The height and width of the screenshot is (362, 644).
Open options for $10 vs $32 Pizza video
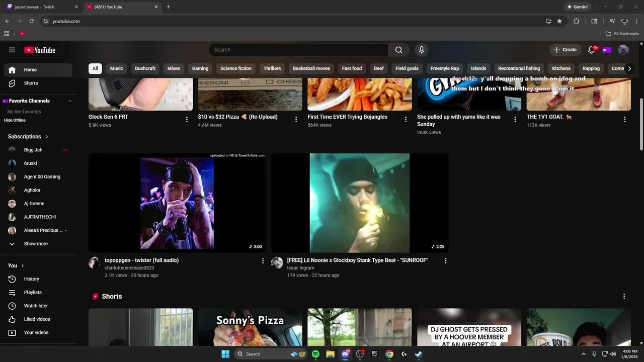[296, 119]
